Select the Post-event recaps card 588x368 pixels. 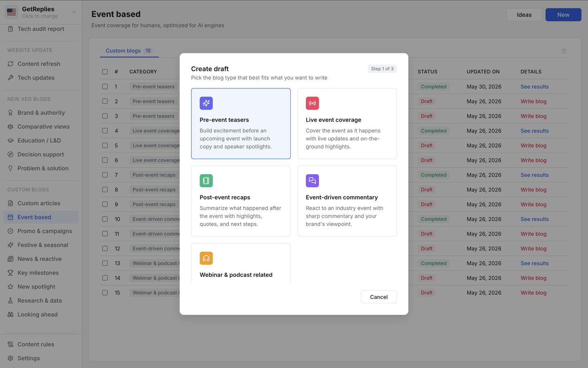241,201
